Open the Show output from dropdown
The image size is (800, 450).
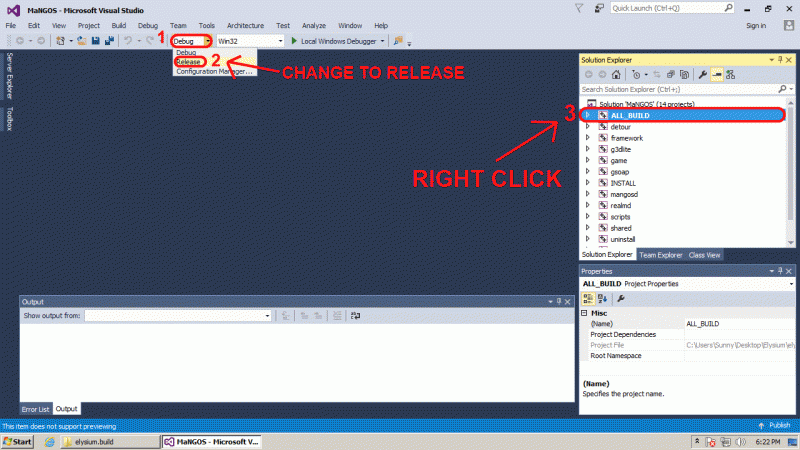click(x=267, y=316)
